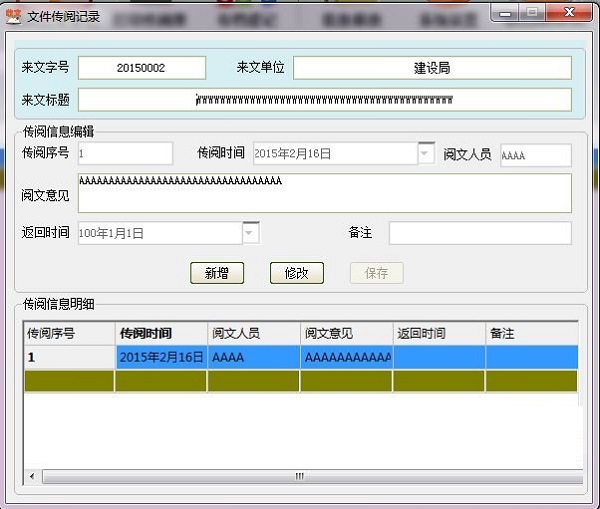Click the 返回时间 date value 100年1月1日
600x509 pixels.
[111, 233]
